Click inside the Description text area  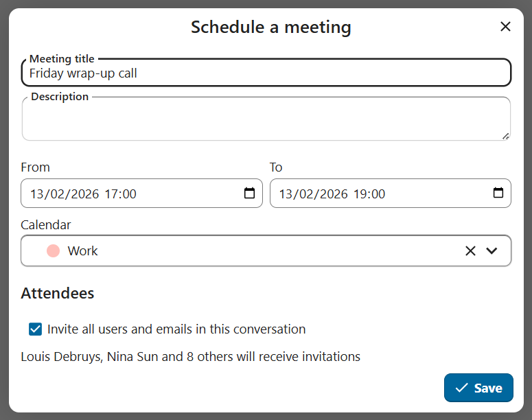[266, 120]
